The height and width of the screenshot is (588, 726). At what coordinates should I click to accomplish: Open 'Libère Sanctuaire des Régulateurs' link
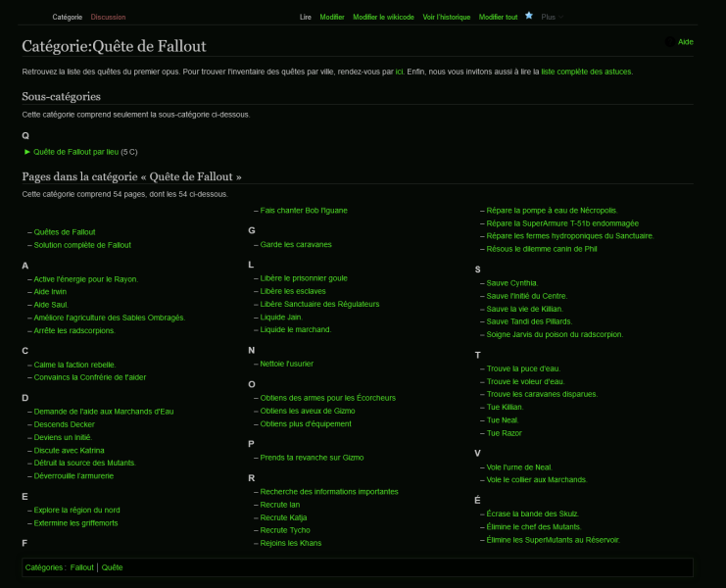(319, 304)
